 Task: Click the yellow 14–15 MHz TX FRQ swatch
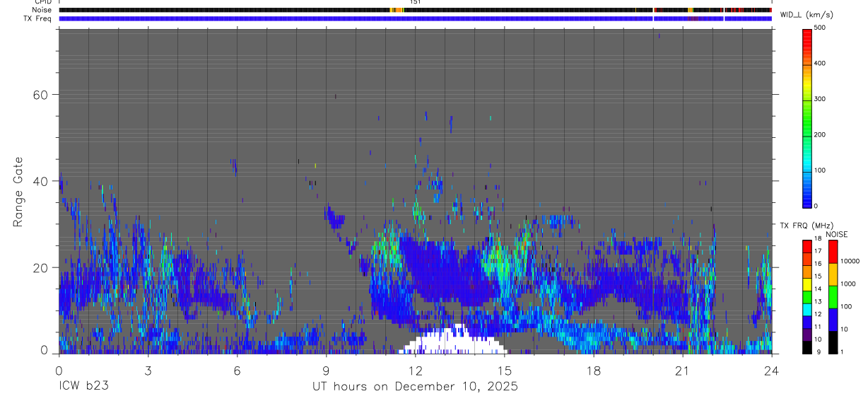coord(807,283)
